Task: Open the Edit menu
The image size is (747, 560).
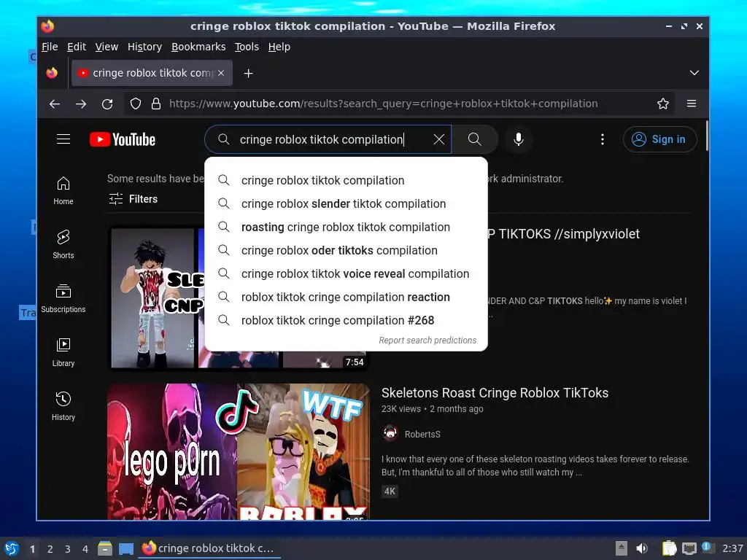Action: [x=76, y=47]
